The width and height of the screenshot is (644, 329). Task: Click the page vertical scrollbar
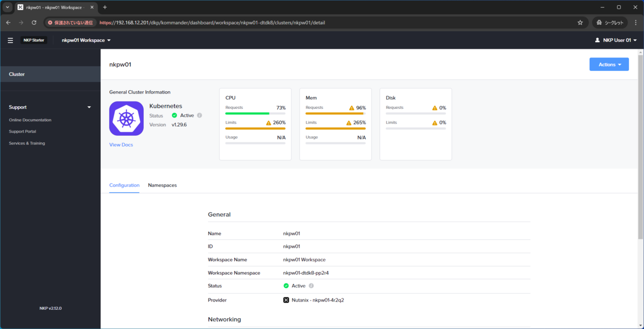[x=640, y=145]
